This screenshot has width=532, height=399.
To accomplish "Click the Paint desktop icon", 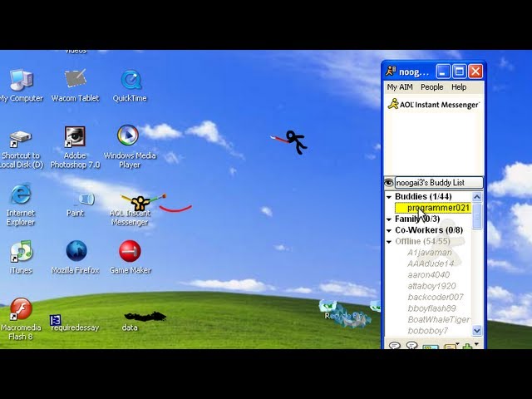I will coord(86,199).
